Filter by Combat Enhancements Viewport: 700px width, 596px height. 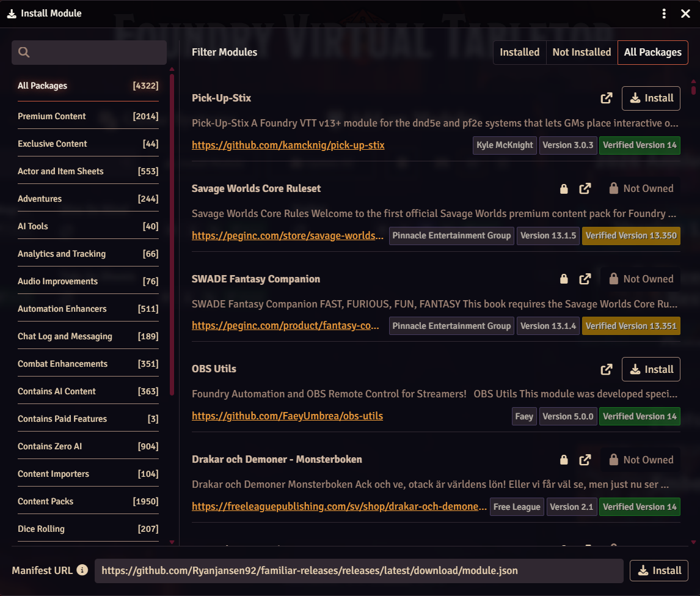tap(88, 364)
